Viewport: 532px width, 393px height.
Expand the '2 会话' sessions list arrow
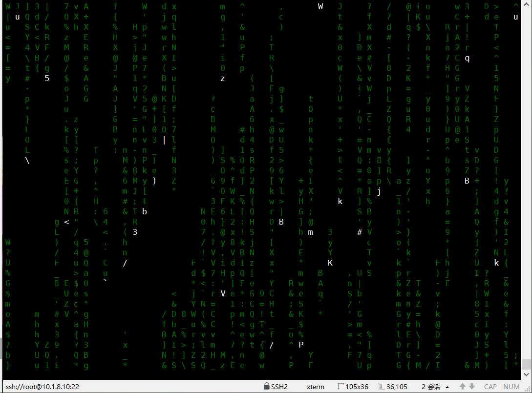click(447, 387)
